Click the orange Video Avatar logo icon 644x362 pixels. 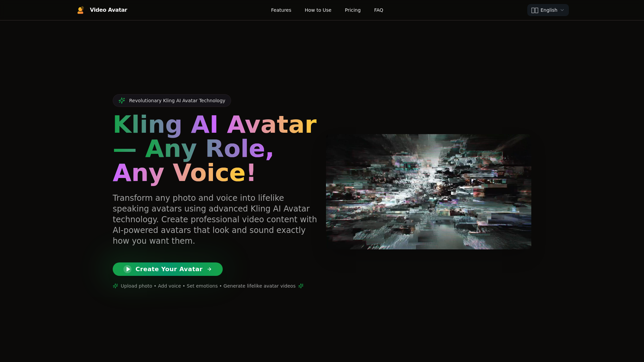pos(80,10)
